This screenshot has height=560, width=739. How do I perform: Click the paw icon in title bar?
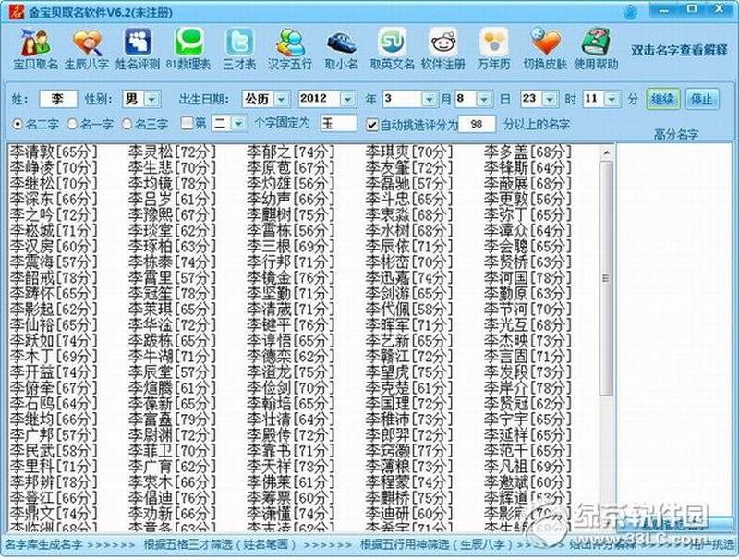(631, 12)
